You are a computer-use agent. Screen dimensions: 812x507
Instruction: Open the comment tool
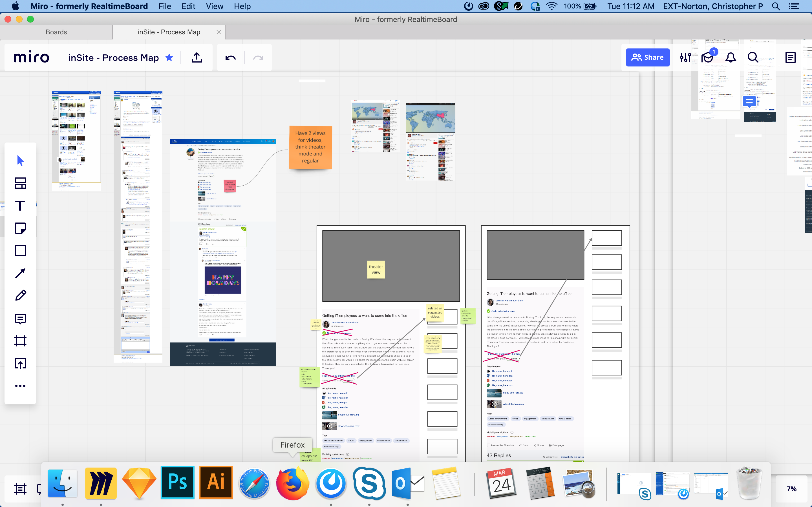click(20, 318)
